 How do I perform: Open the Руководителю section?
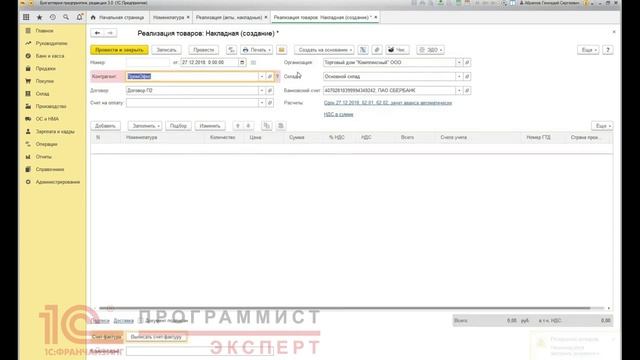51,43
